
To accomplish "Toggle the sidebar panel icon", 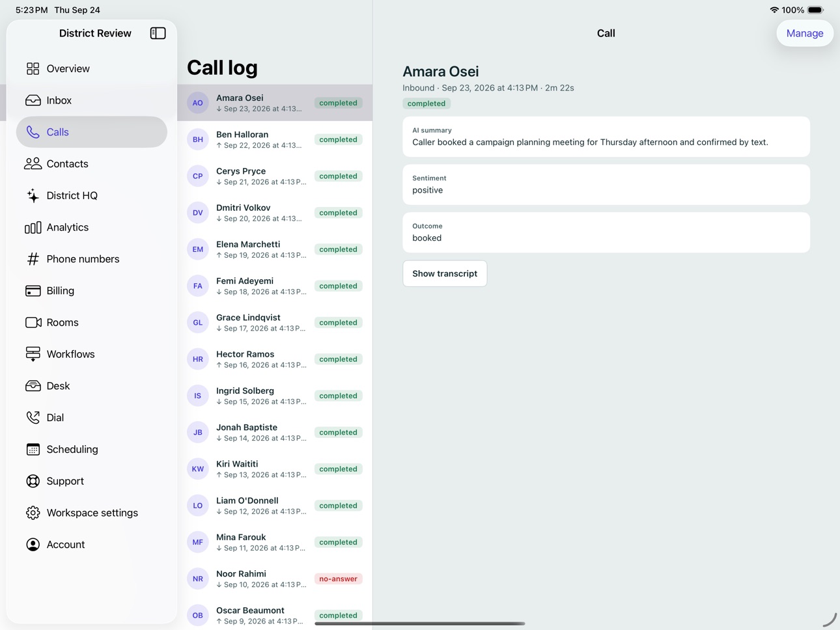I will (x=158, y=33).
